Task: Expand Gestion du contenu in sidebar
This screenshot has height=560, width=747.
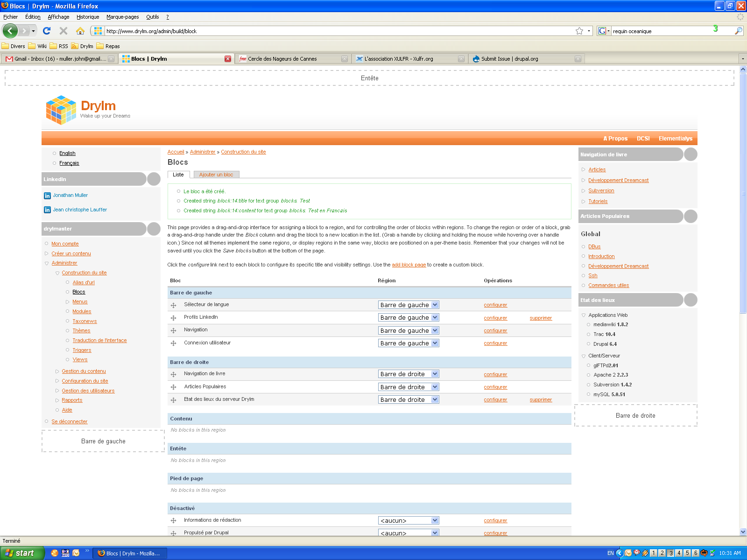Action: coord(57,371)
